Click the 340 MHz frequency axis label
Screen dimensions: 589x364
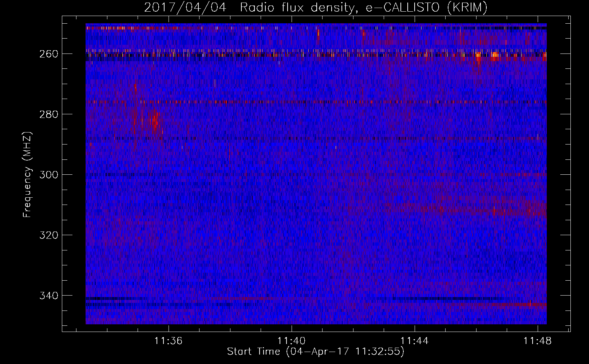pos(48,296)
